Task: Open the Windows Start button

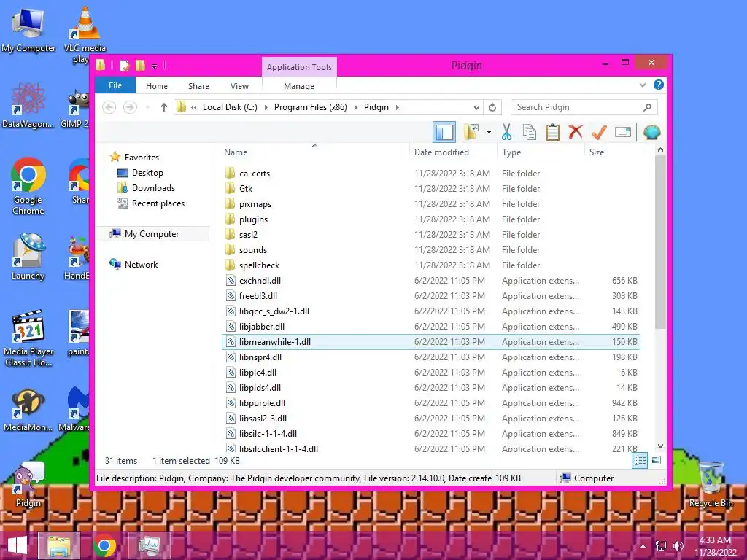Action: click(x=18, y=545)
